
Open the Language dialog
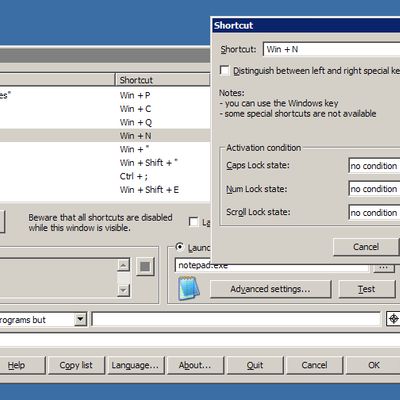click(135, 365)
